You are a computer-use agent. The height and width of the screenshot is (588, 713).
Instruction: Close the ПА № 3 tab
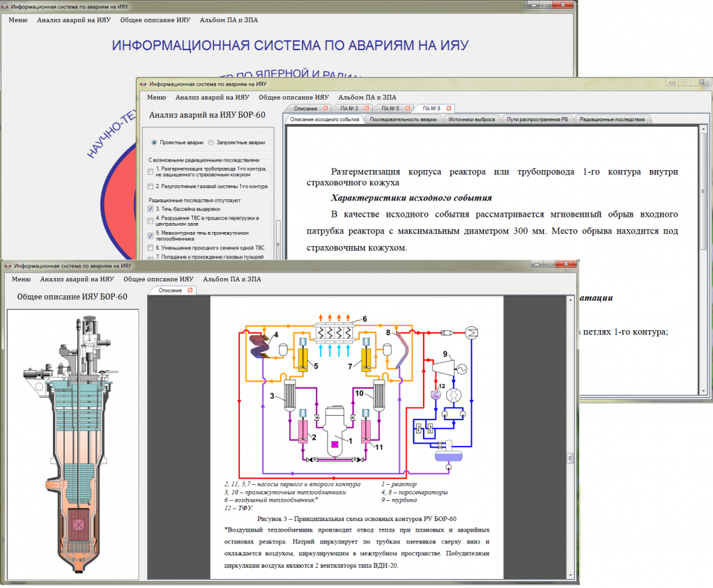[365, 108]
